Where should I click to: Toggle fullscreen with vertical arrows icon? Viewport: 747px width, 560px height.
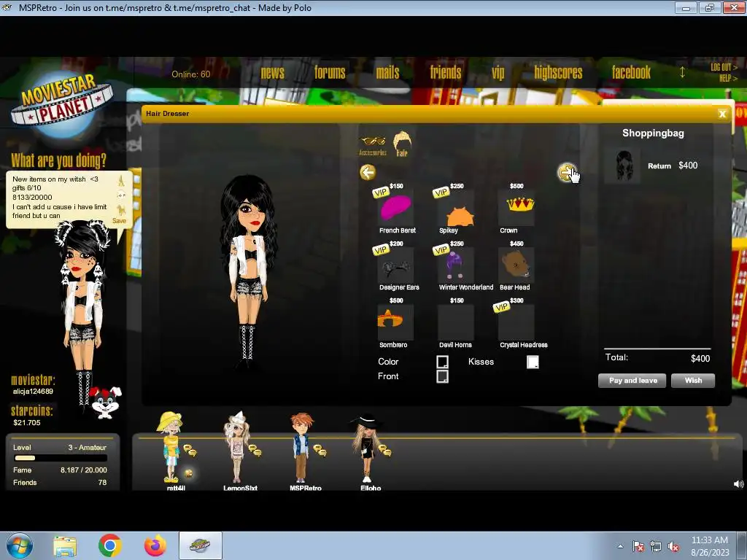(682, 72)
